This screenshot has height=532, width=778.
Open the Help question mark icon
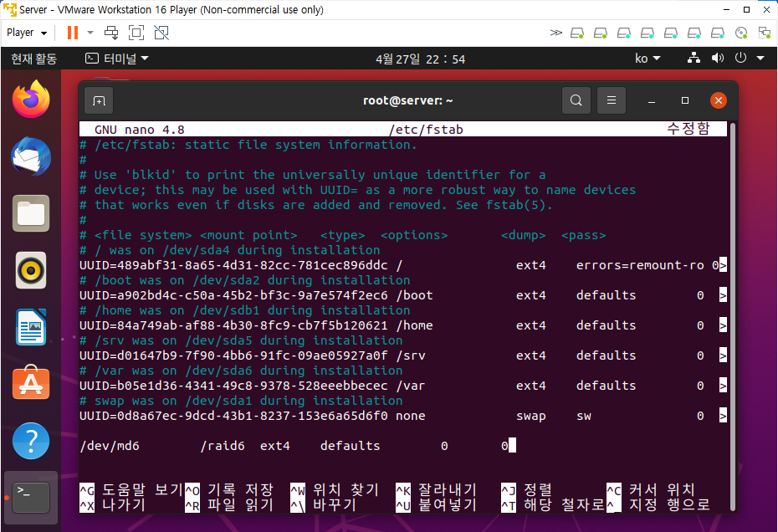(31, 441)
